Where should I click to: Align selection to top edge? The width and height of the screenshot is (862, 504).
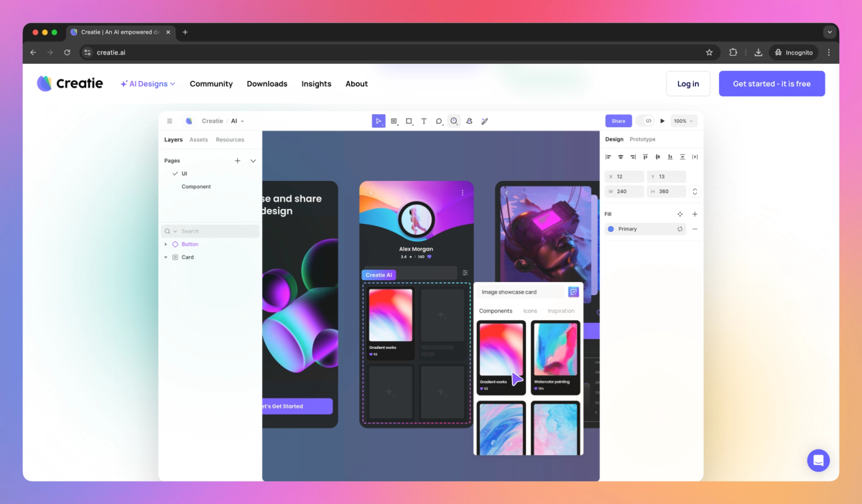coord(645,157)
